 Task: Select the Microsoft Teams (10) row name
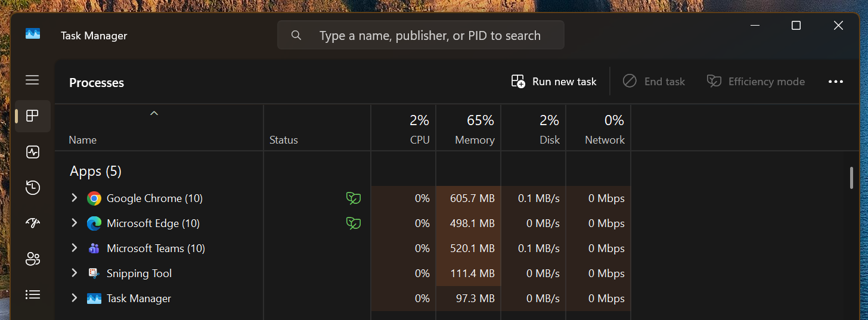click(x=156, y=248)
